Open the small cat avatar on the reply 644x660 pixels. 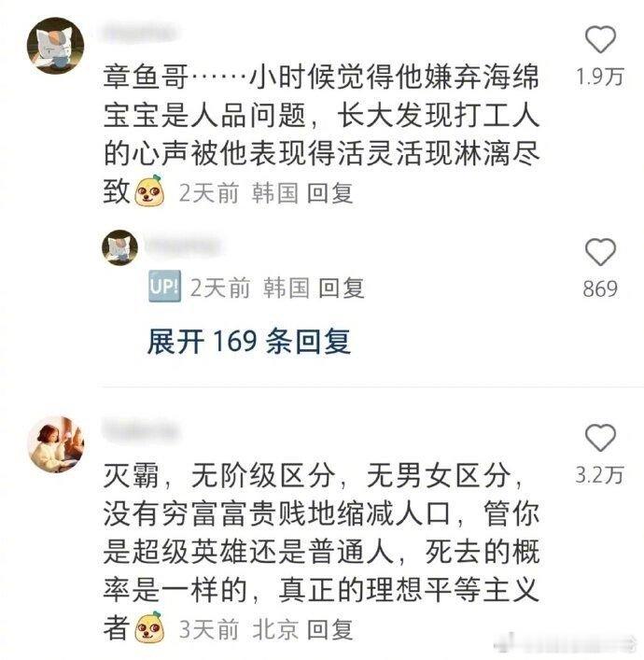click(x=120, y=247)
